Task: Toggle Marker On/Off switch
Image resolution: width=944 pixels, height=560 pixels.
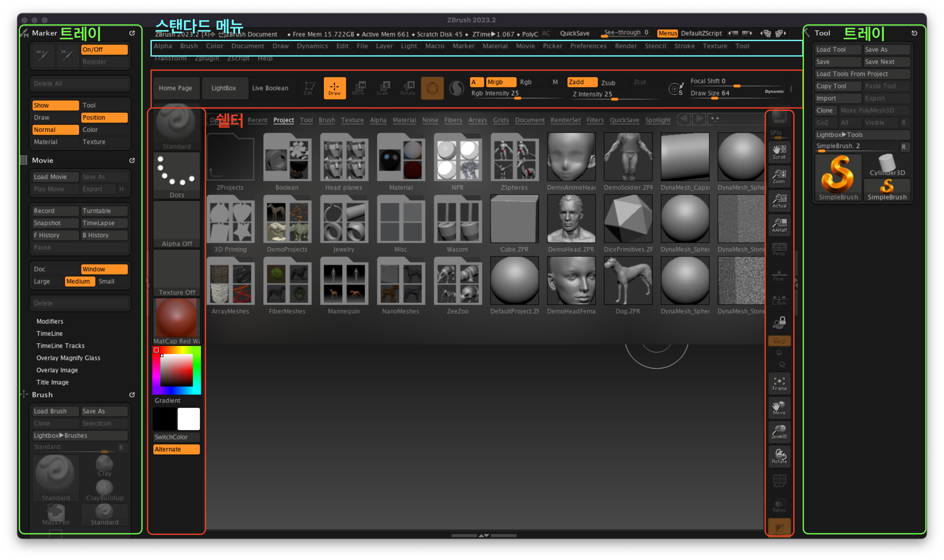Action: [x=104, y=49]
